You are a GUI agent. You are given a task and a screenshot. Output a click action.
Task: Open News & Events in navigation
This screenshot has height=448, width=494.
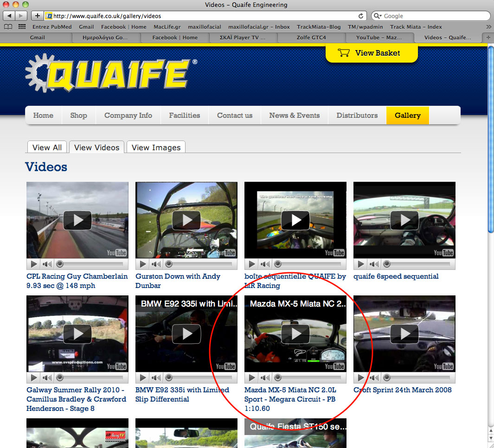point(295,115)
